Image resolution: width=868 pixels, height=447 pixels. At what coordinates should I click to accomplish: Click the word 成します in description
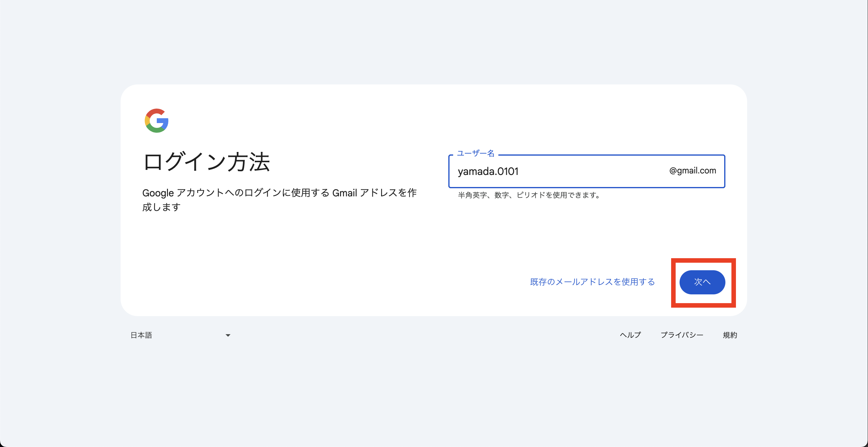[x=161, y=207]
